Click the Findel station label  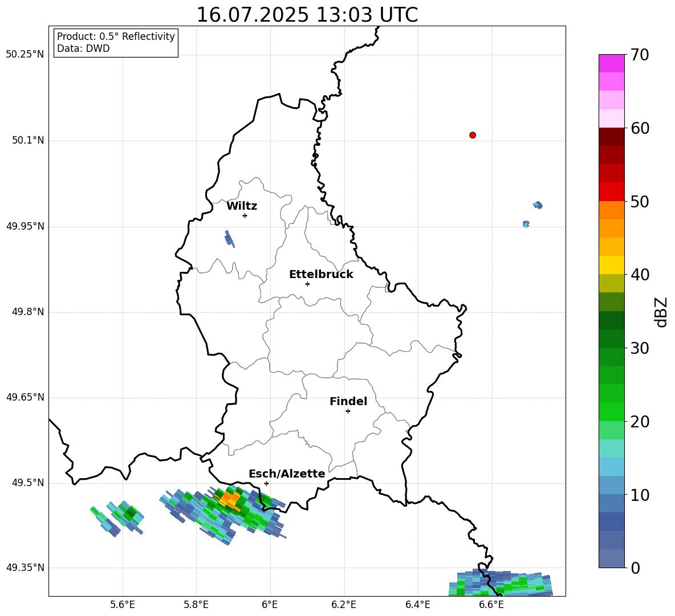pos(348,401)
